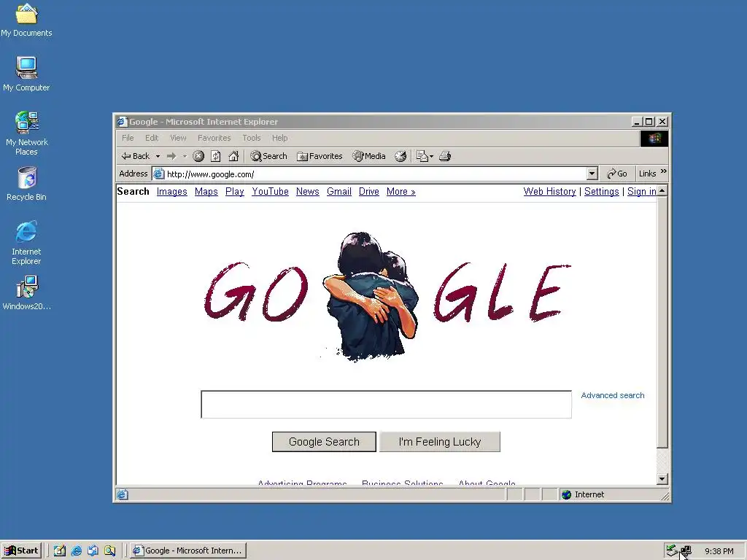
Task: Expand the Links bar chevron
Action: point(664,171)
